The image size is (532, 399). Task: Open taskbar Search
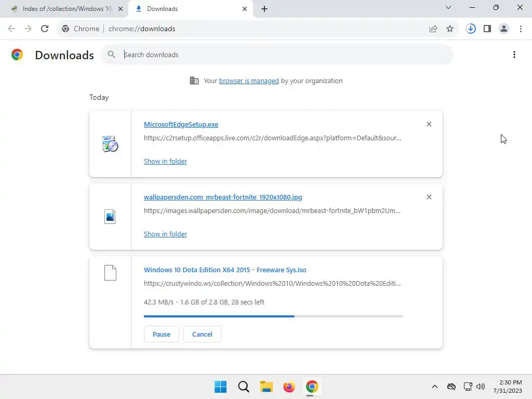point(244,387)
